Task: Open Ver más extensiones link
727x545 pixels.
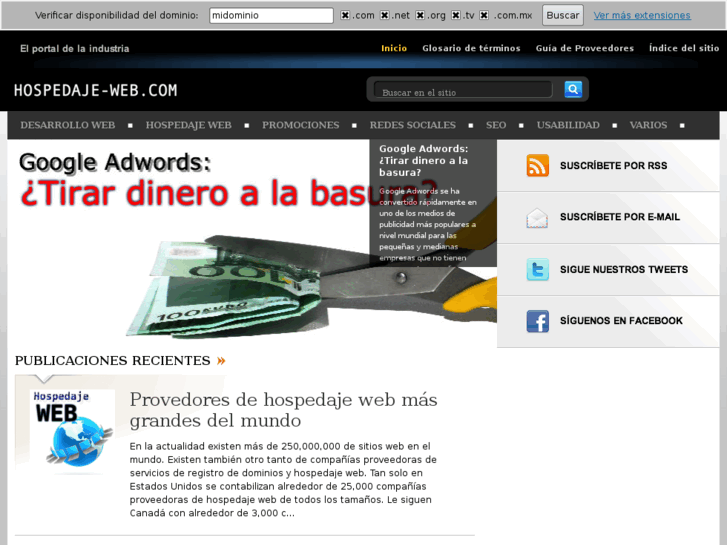Action: [x=642, y=15]
